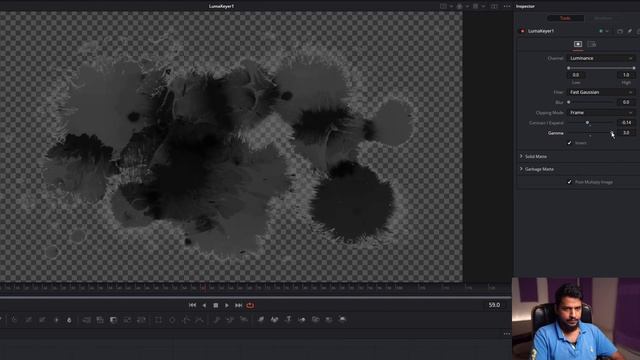This screenshot has width=640, height=360.
Task: Add a Merge node from toolbar
Action: [87, 320]
